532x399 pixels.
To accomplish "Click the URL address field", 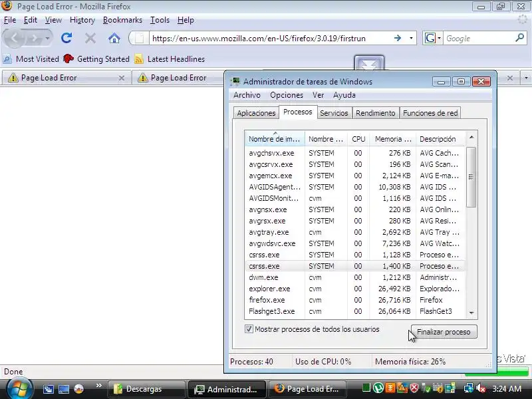I will coord(271,39).
